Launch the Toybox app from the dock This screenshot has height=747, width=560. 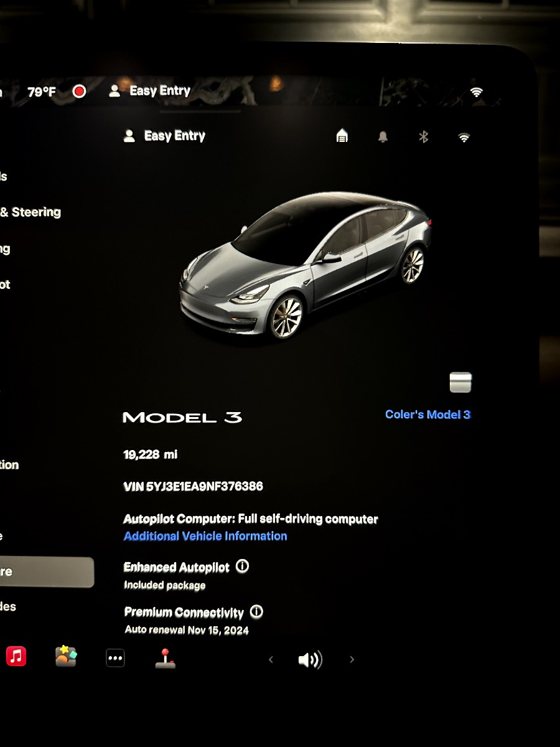(x=66, y=656)
